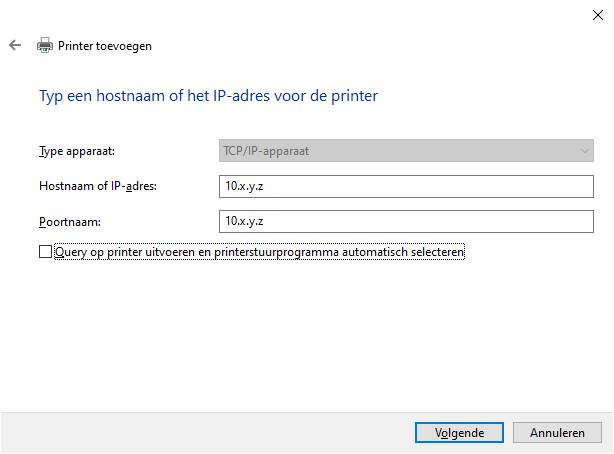The image size is (614, 454).
Task: Close the Printer toevoegen dialog
Action: [x=598, y=15]
